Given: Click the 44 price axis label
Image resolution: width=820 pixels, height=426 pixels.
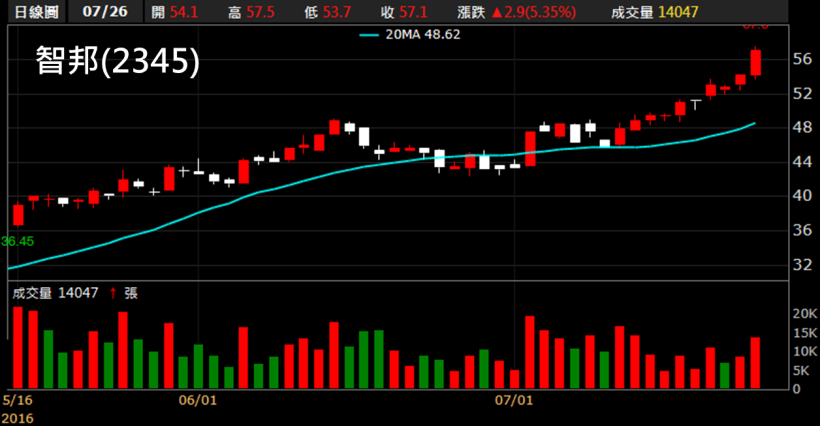Looking at the screenshot, I should [802, 162].
